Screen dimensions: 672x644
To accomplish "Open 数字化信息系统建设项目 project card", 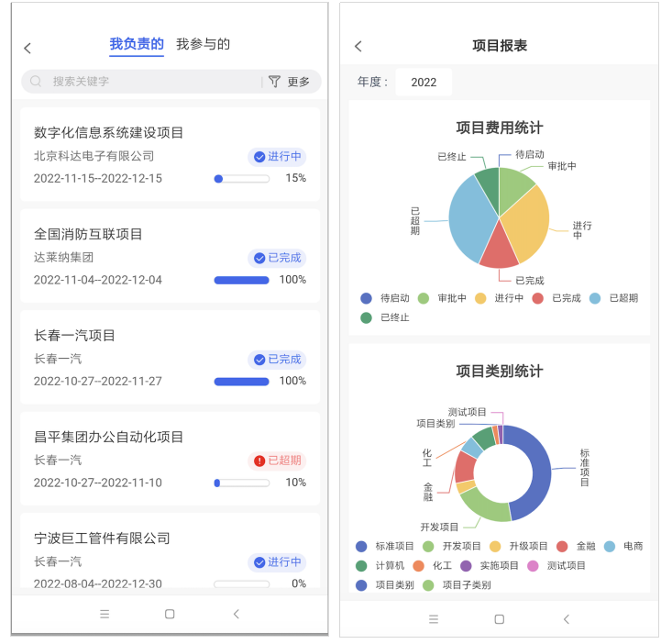I will tap(170, 154).
